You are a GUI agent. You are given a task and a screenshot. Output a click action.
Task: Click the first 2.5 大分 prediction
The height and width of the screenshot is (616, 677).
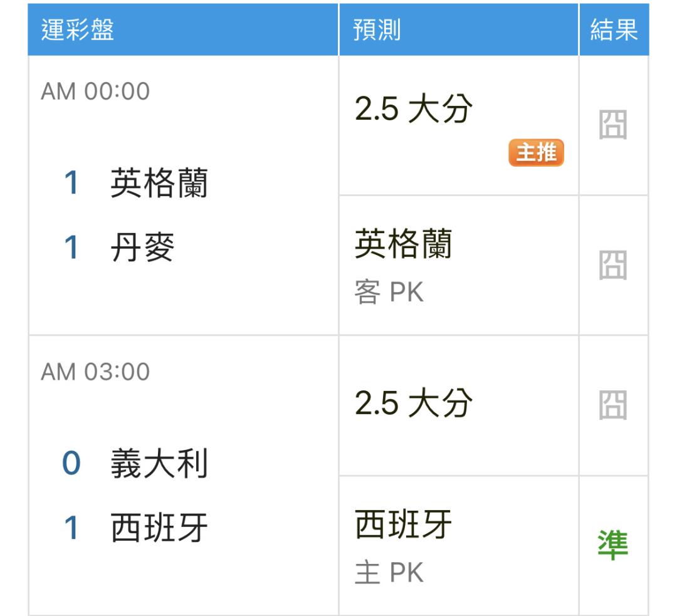414,108
